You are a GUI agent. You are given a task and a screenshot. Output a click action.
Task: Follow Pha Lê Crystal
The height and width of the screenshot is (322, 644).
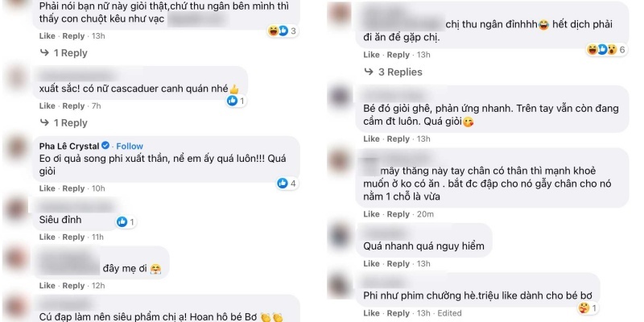pos(130,146)
